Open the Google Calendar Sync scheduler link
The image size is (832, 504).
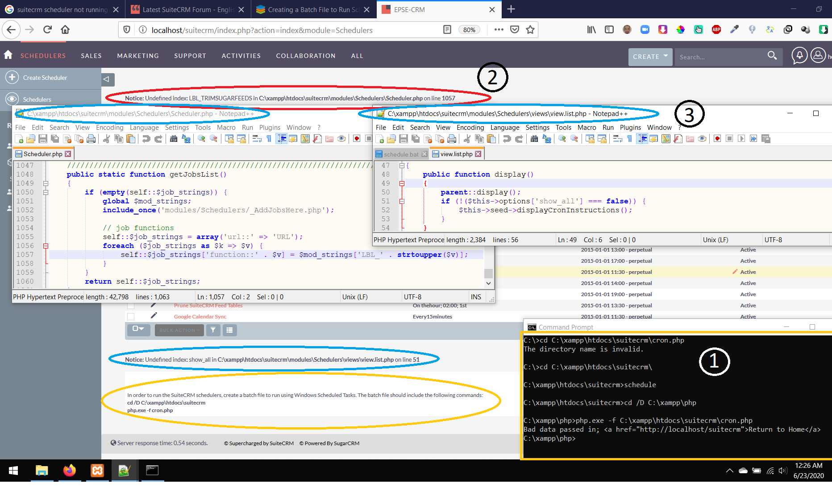[200, 317]
